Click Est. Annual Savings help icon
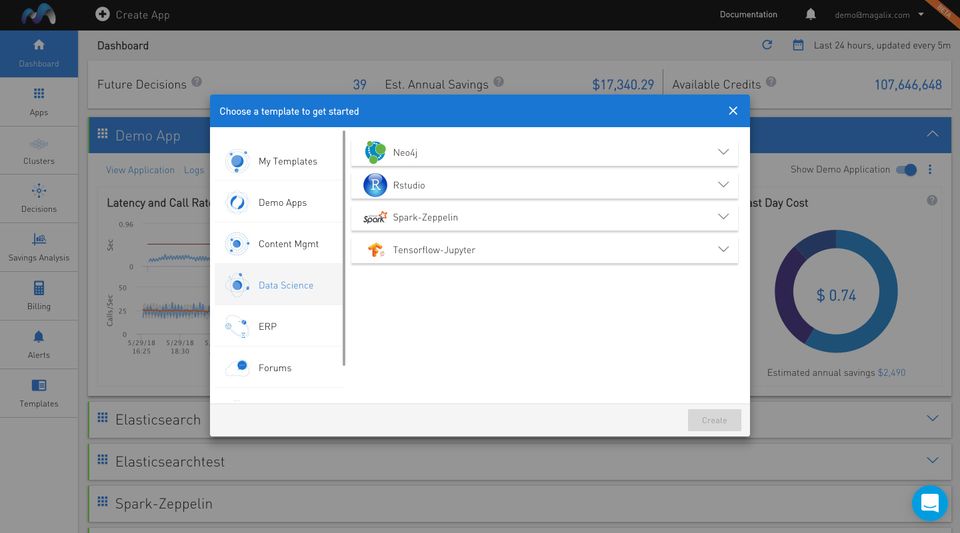This screenshot has height=533, width=960. coord(498,81)
